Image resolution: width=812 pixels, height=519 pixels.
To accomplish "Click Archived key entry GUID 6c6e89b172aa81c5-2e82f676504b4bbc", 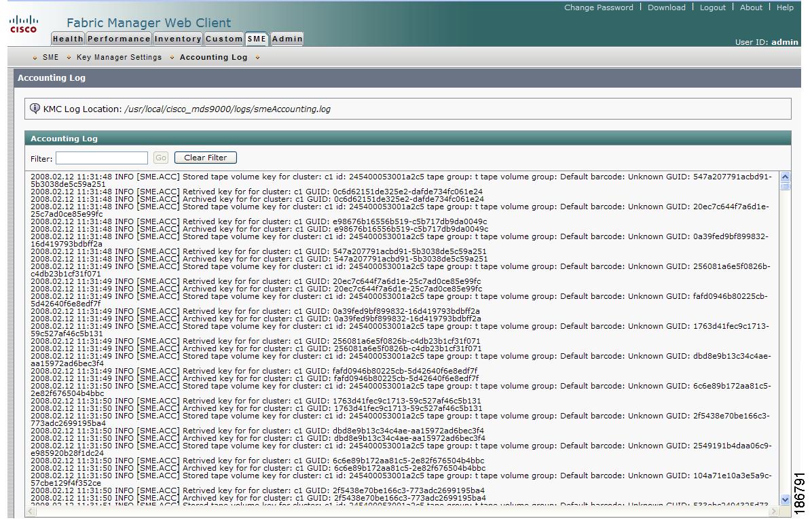I will click(x=258, y=468).
